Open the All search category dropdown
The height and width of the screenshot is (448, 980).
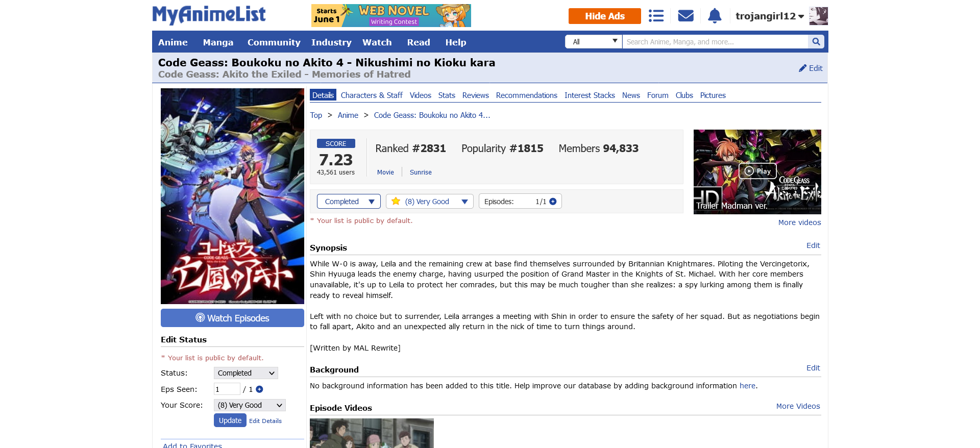[x=594, y=42]
